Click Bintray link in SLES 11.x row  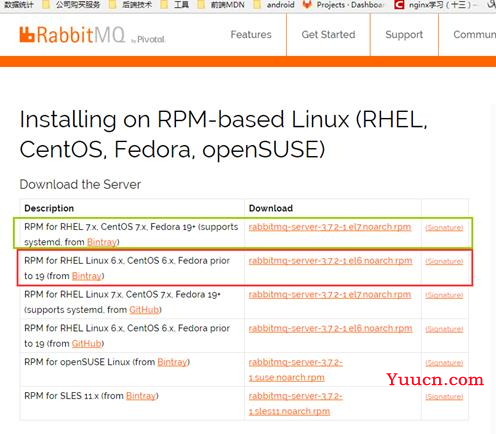click(141, 396)
